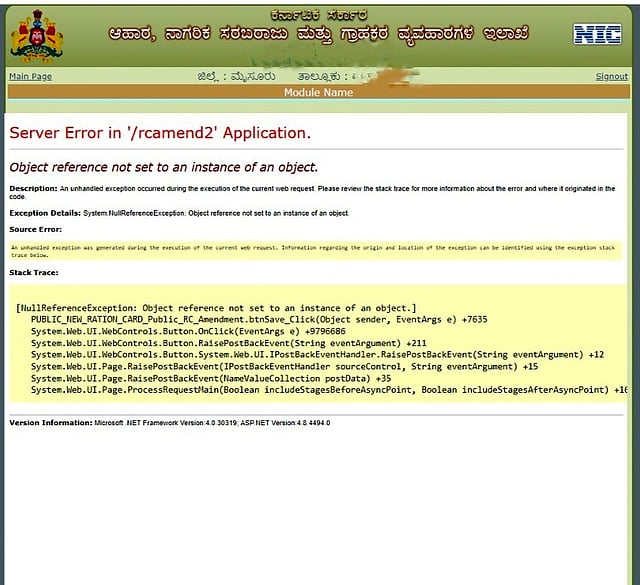This screenshot has height=585, width=640.
Task: Click the Description label text
Action: coord(33,189)
